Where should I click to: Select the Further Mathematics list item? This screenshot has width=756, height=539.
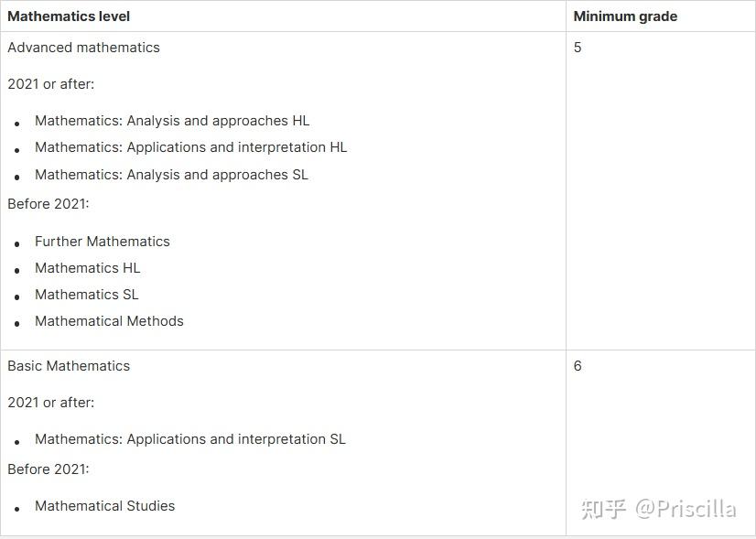tap(103, 242)
